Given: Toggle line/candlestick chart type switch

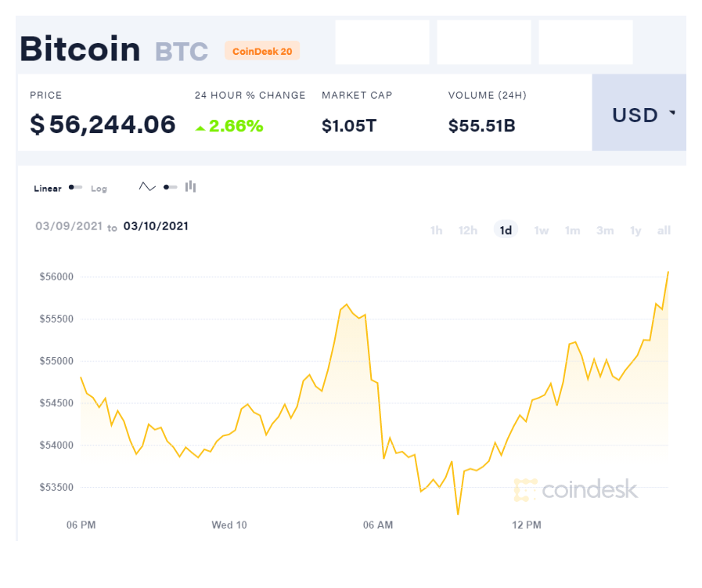Looking at the screenshot, I should pos(170,187).
